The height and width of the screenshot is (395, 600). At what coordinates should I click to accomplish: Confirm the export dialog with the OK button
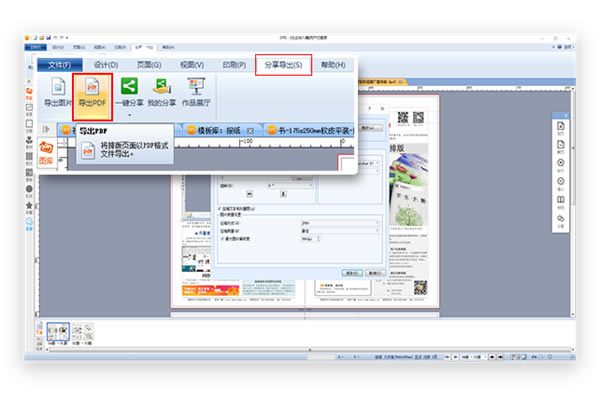click(352, 273)
